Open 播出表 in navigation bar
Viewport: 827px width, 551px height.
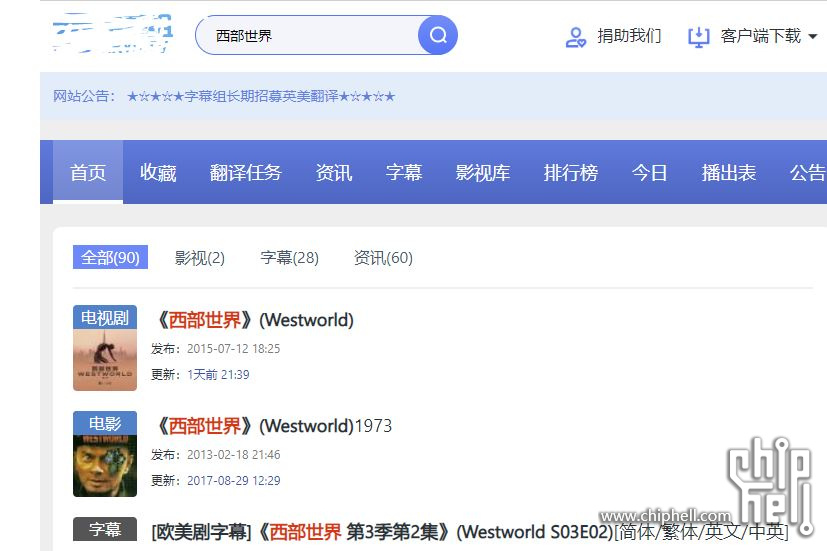[x=729, y=172]
